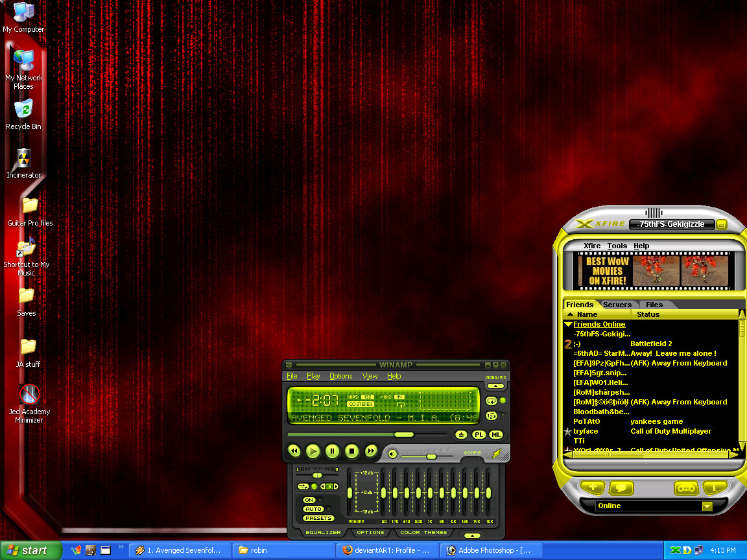747x560 pixels.
Task: Switch to the OPTIONS drawer tab
Action: pos(370,532)
